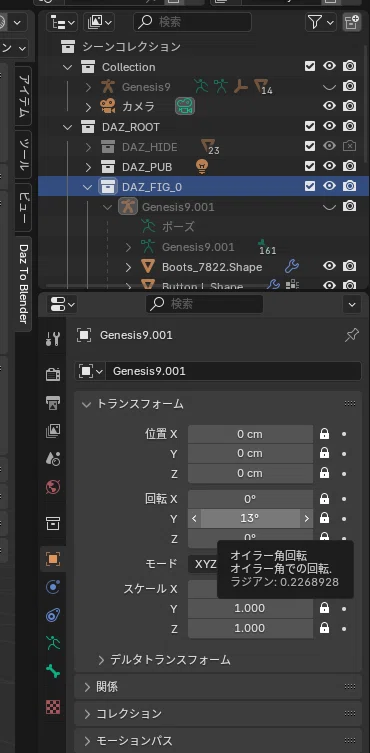This screenshot has width=370, height=753.
Task: Click the 回転 X value field
Action: point(250,499)
